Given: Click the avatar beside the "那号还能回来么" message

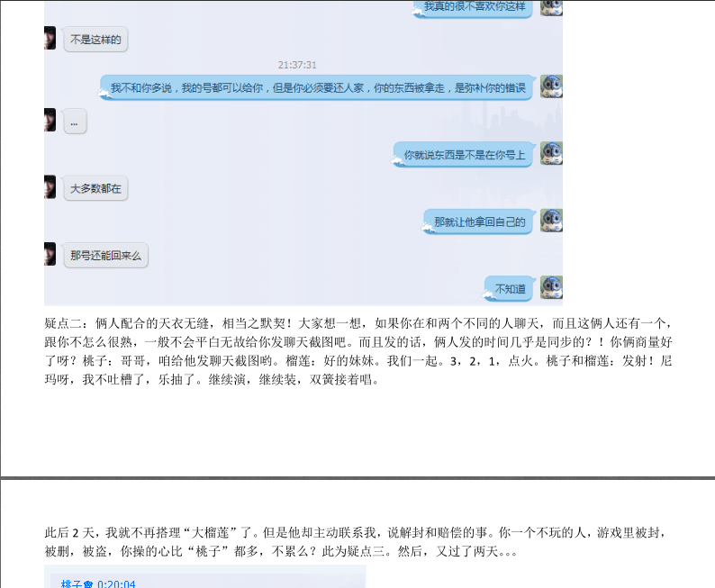Looking at the screenshot, I should (x=50, y=254).
